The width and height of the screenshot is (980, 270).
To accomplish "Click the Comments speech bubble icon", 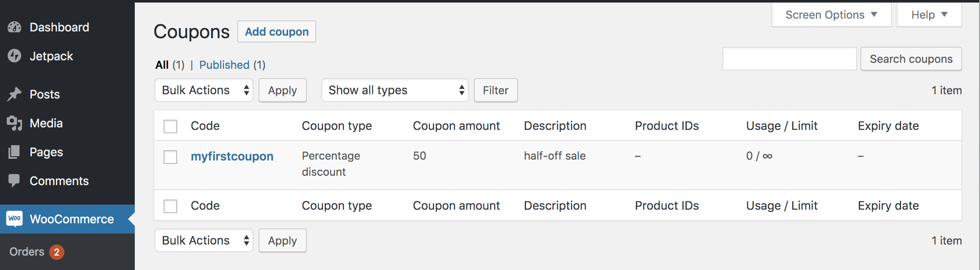I will pos(14,181).
